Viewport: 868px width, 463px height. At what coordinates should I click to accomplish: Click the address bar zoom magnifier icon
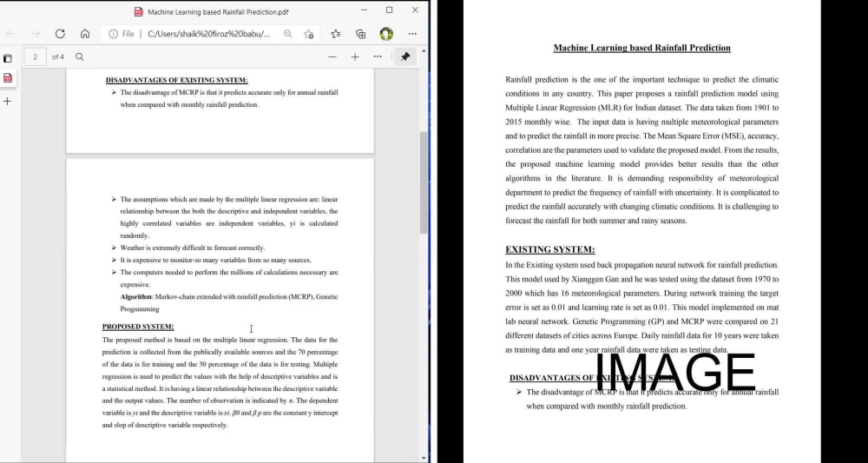pyautogui.click(x=288, y=34)
